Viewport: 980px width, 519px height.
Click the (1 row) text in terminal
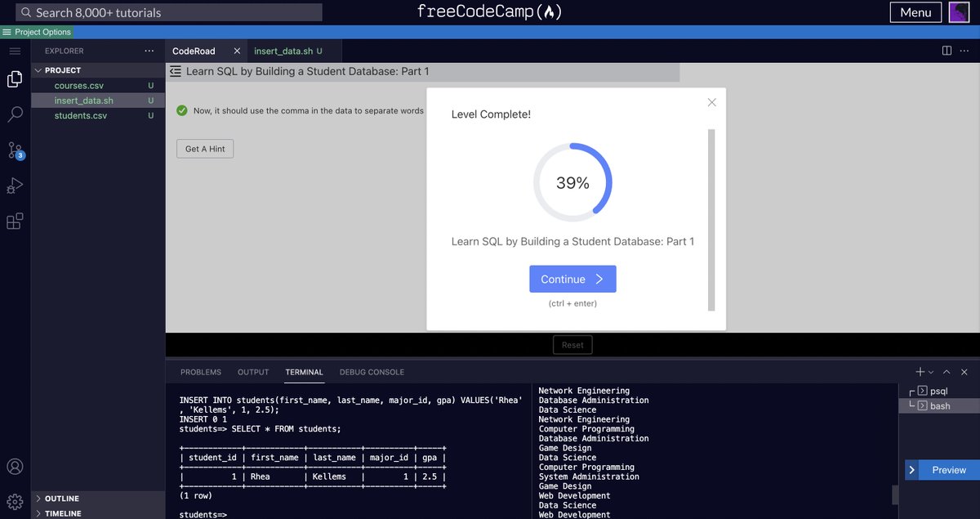coord(195,495)
